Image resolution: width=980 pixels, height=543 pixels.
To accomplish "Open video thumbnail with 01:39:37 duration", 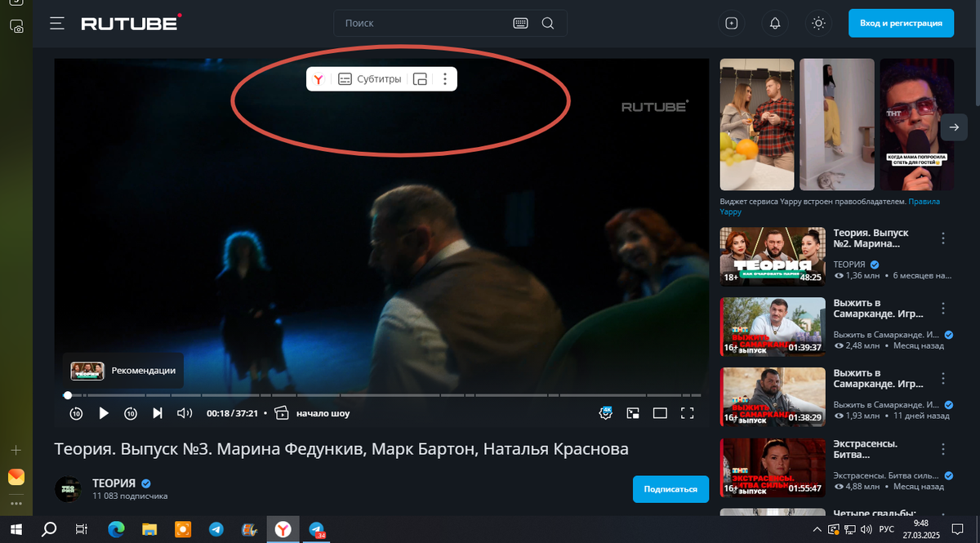I will click(x=773, y=326).
